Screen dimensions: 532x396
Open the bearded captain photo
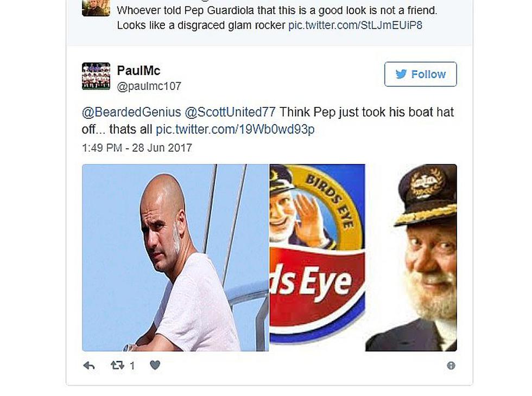coord(411,258)
